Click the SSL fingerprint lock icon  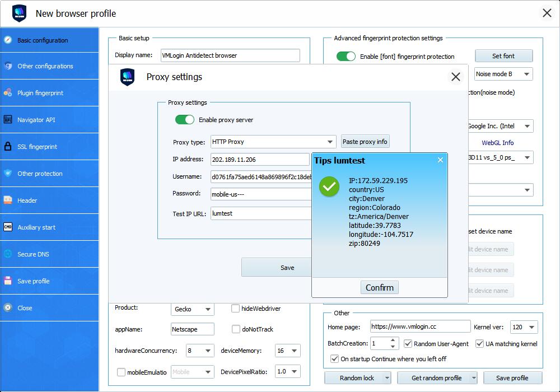(8, 146)
